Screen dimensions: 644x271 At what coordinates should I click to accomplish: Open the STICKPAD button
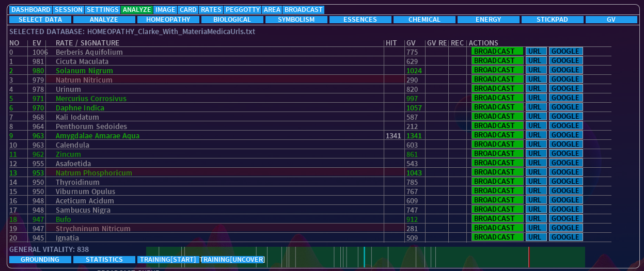pyautogui.click(x=553, y=20)
